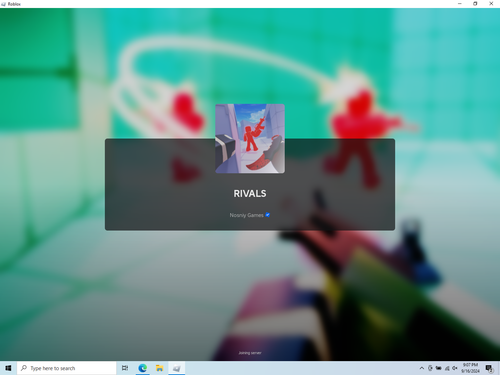Minimize the Roblox window

pos(460,4)
